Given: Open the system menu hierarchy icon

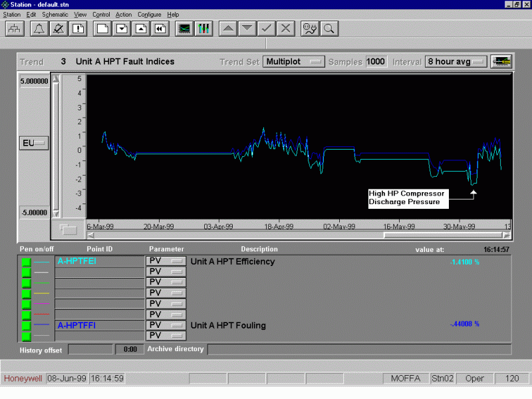Looking at the screenshot, I should (x=15, y=29).
